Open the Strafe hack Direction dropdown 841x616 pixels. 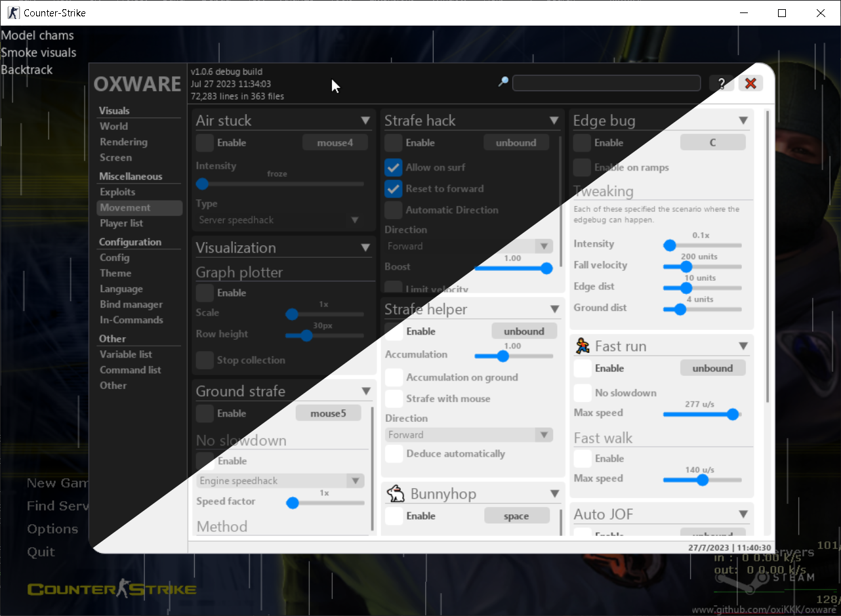468,247
